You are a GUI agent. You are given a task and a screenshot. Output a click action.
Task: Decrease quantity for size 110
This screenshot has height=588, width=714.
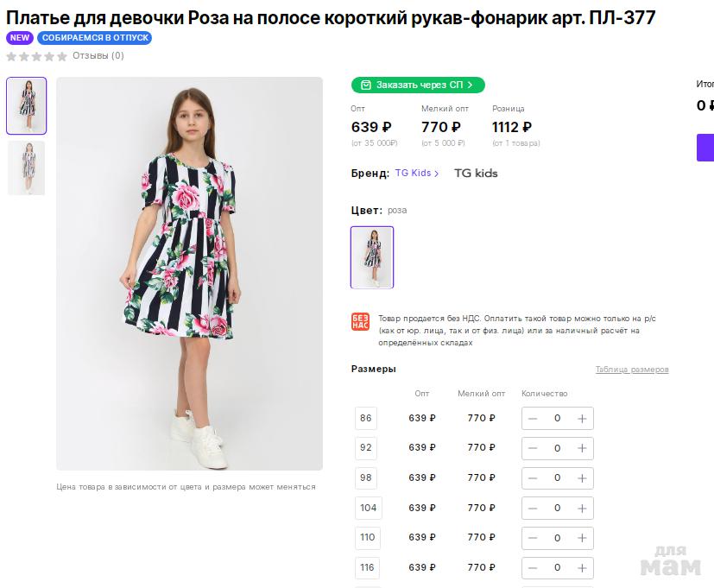[533, 537]
